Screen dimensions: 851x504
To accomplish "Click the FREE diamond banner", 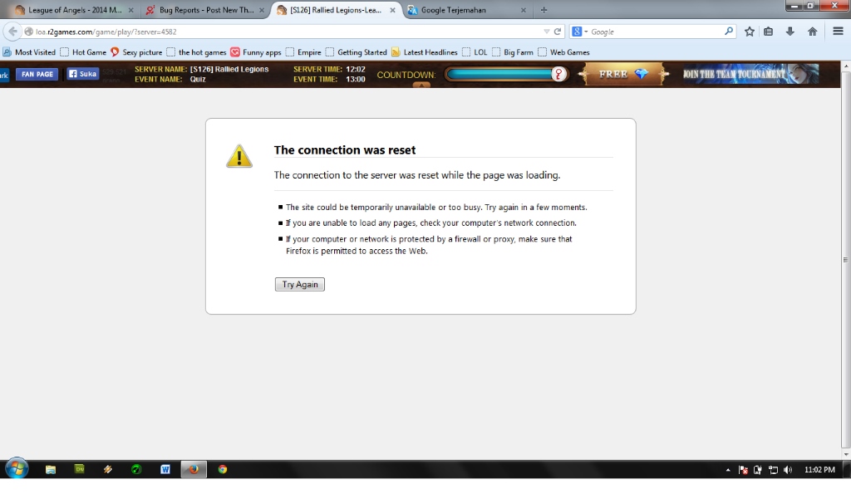I will [623, 74].
